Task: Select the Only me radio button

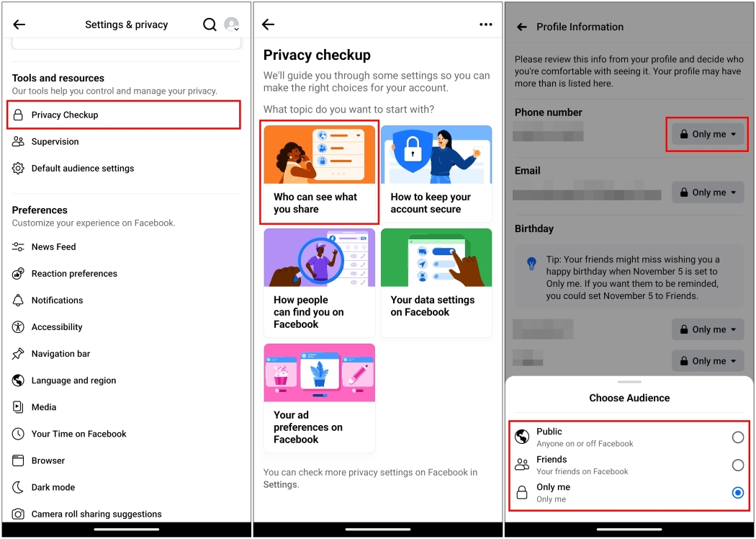Action: click(737, 493)
